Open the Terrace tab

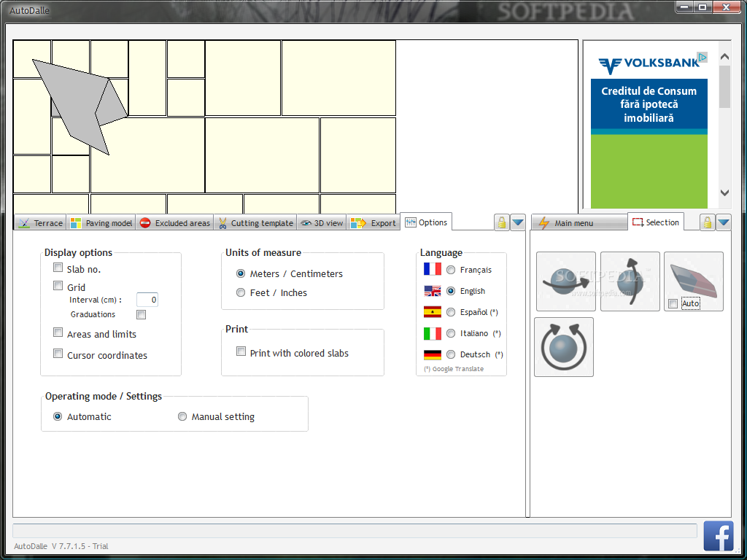[41, 223]
